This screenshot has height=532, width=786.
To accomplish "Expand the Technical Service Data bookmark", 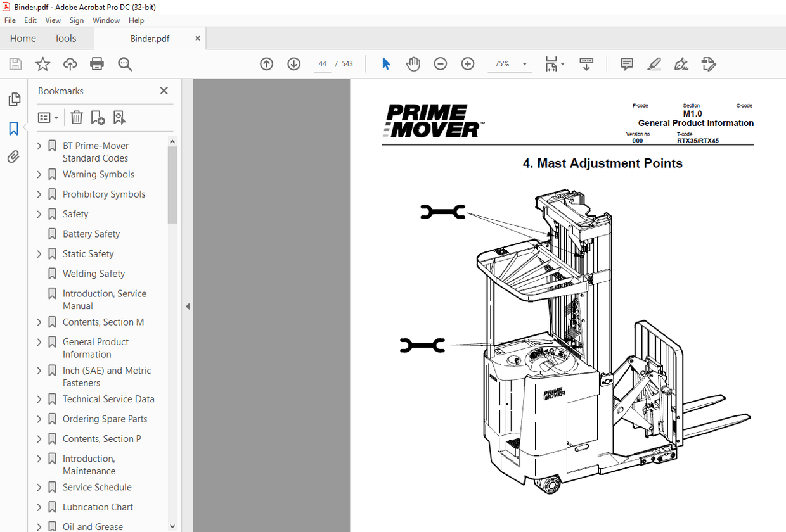I will click(40, 399).
